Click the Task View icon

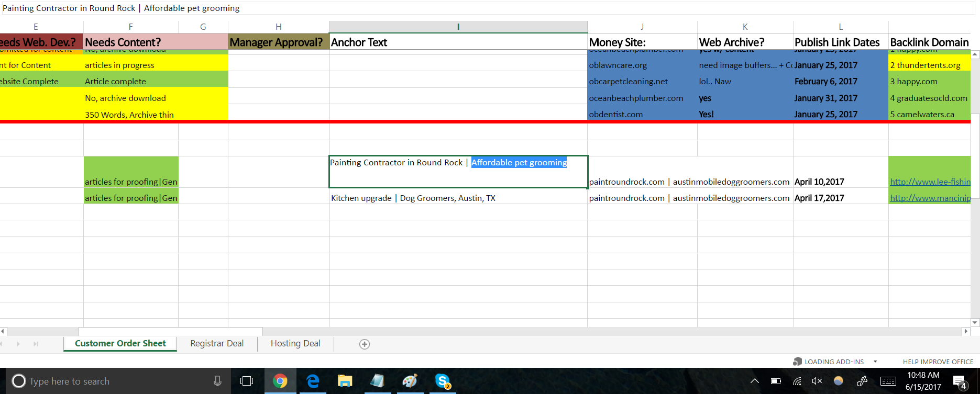(246, 381)
